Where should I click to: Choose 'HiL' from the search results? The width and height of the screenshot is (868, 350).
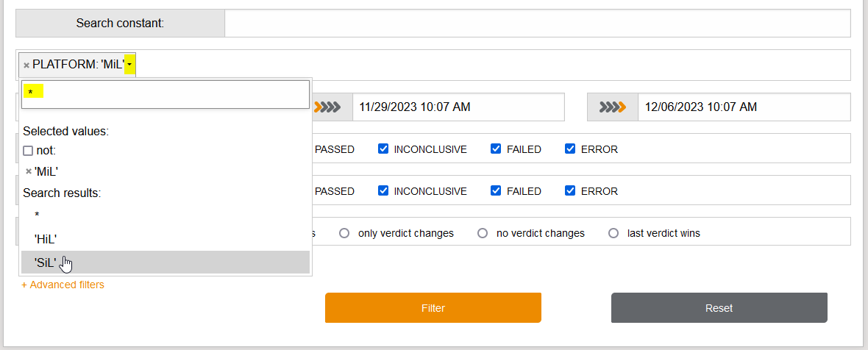coord(46,239)
